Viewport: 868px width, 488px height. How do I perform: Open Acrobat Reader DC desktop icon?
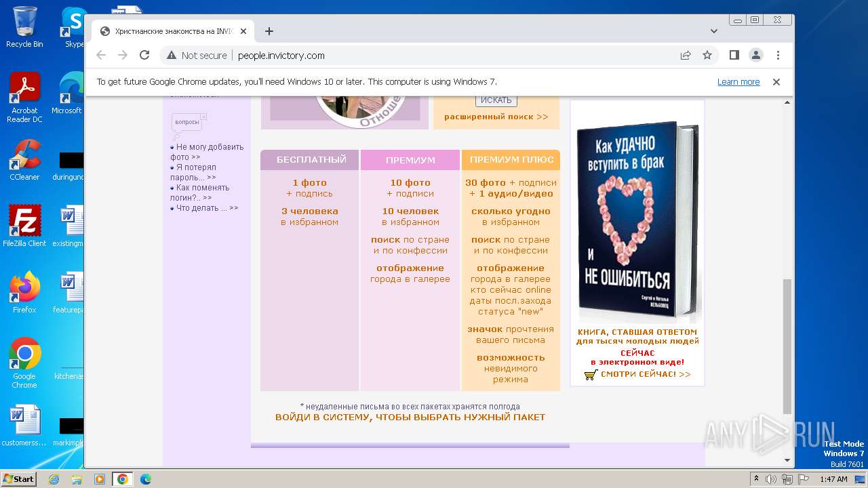(24, 98)
